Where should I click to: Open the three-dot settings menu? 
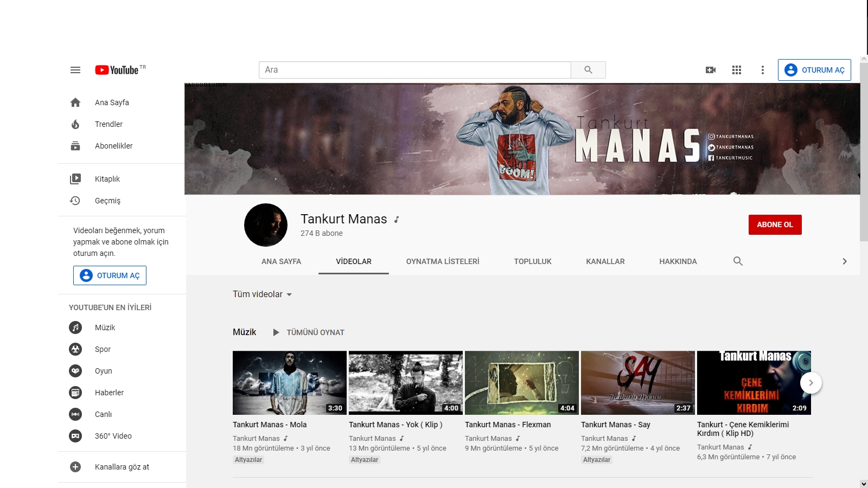pyautogui.click(x=763, y=70)
